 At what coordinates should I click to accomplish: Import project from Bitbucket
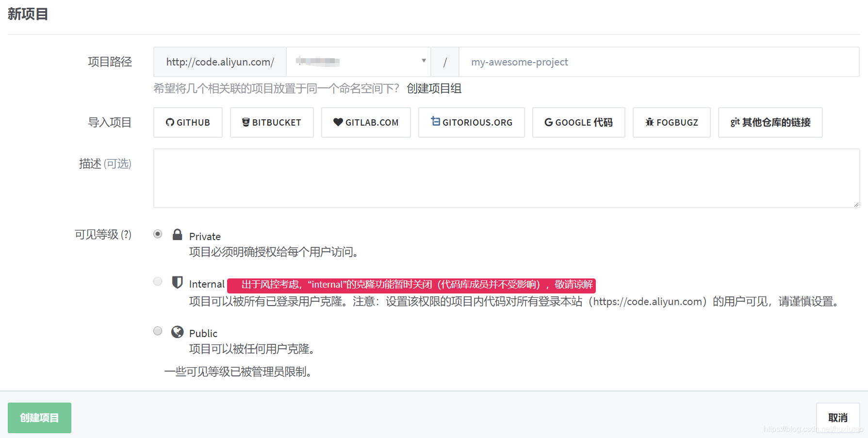click(272, 122)
